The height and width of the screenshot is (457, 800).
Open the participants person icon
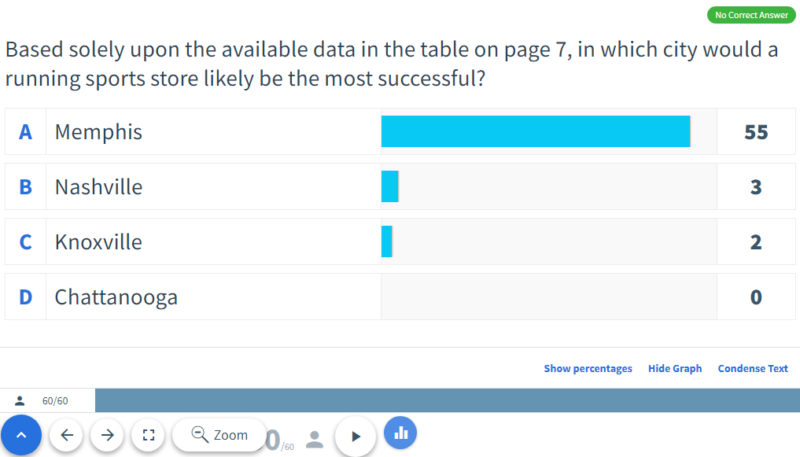(x=315, y=439)
